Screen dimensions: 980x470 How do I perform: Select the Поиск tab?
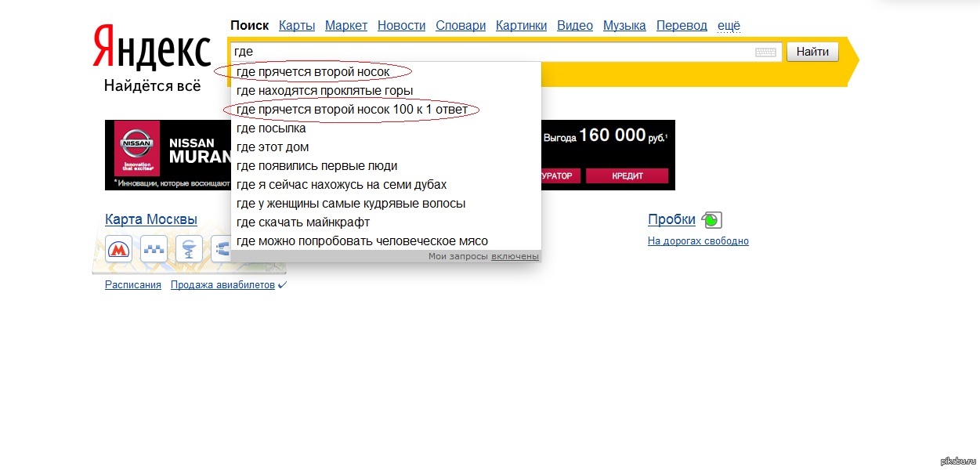tap(250, 26)
